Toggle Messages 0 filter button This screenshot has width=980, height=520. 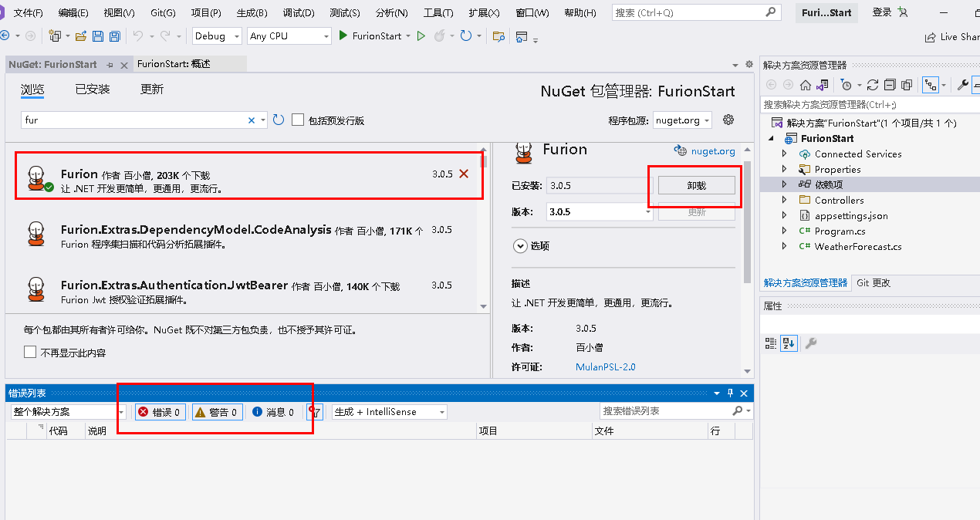(273, 412)
